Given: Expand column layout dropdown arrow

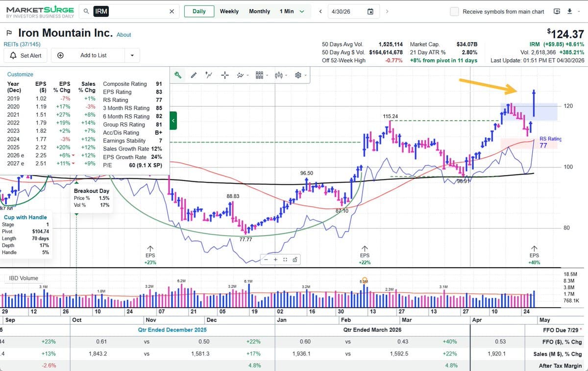Looking at the screenshot, I should tap(267, 75).
